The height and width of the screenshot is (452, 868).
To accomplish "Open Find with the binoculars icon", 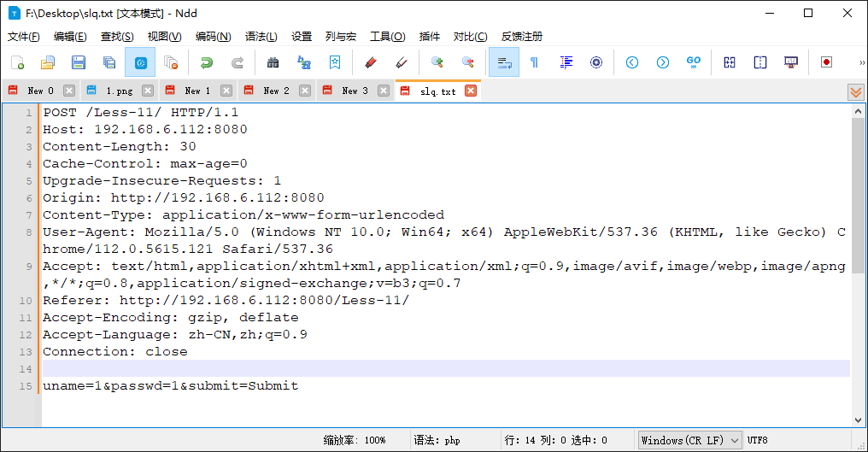I will click(x=273, y=62).
